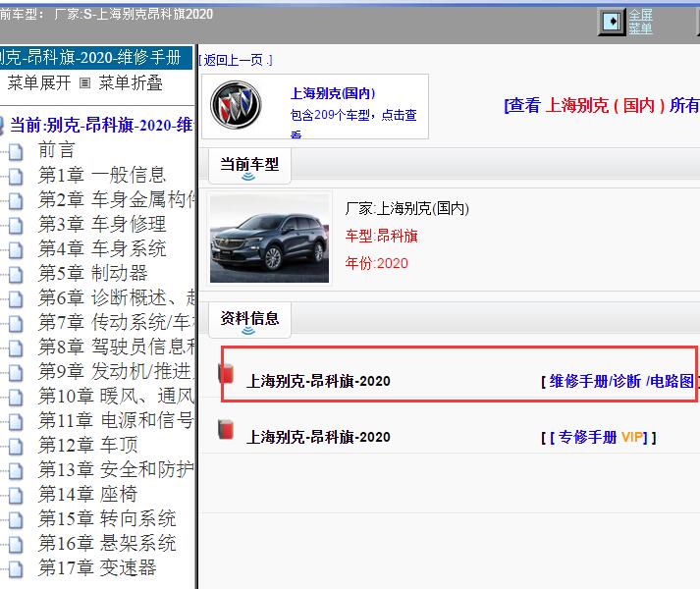Open 第7章 传动系统 chapter
The image size is (700, 589).
click(x=117, y=322)
